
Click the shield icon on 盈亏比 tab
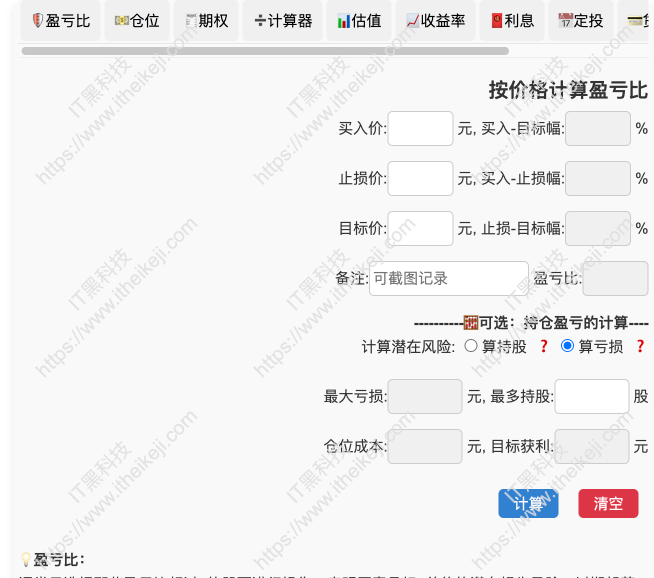coord(38,20)
